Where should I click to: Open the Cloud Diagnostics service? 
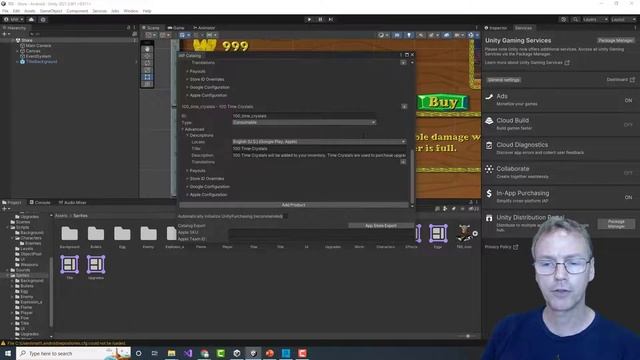coord(560,148)
